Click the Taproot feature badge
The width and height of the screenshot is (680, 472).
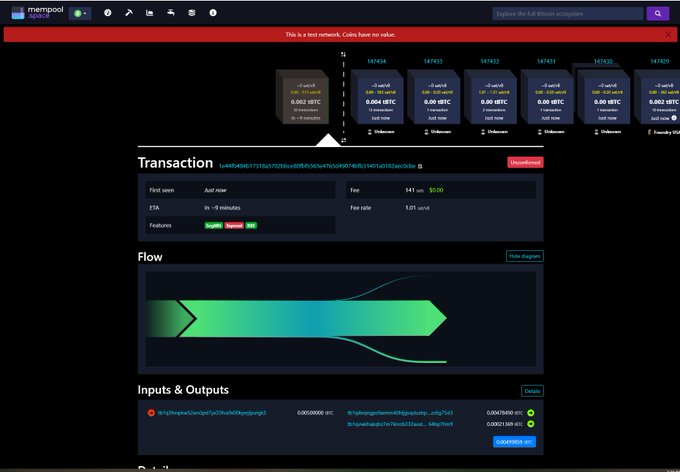(x=234, y=226)
